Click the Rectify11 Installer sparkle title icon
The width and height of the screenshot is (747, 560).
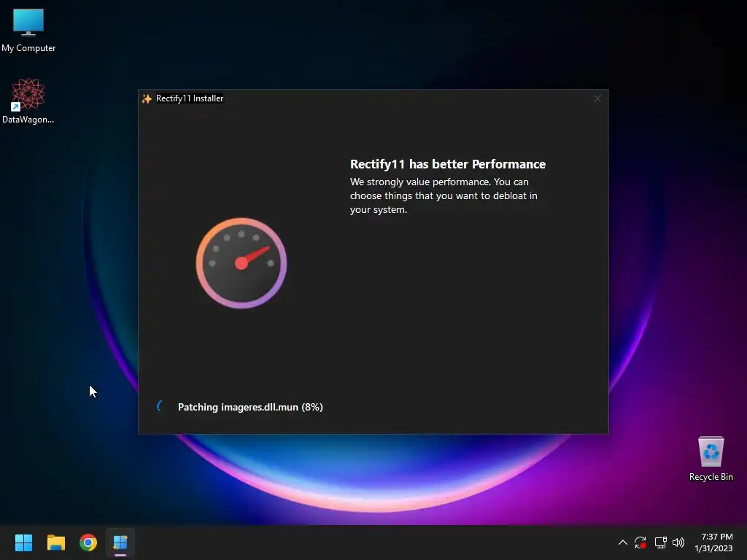[x=147, y=98]
